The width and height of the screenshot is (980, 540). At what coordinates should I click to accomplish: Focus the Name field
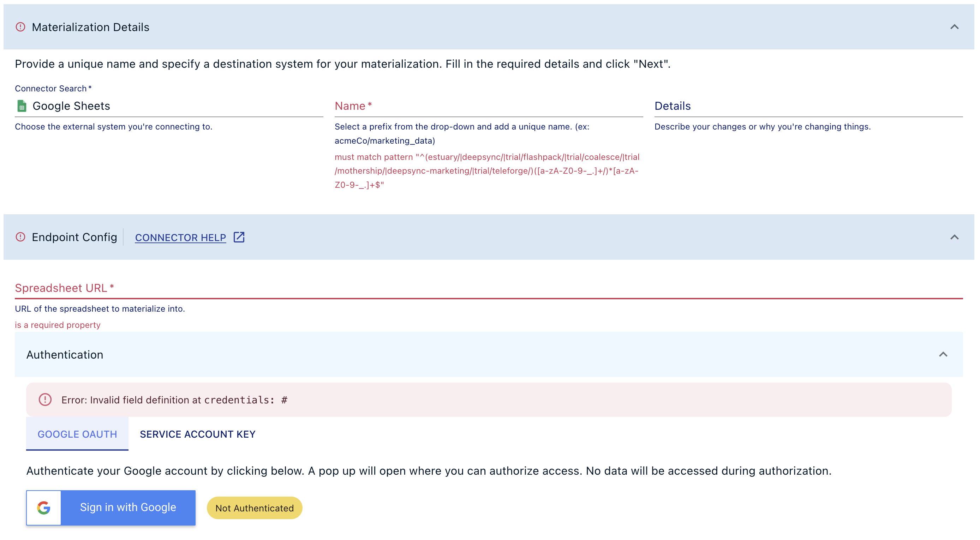[487, 107]
